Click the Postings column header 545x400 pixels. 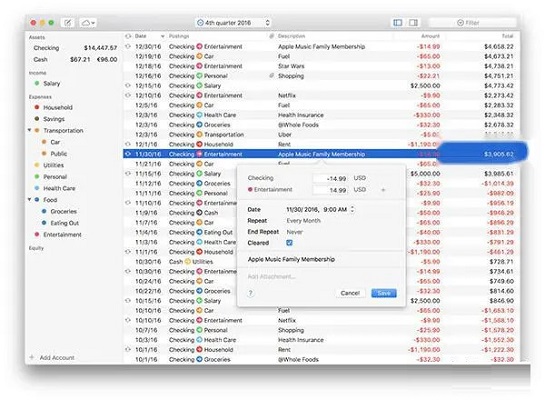point(179,36)
